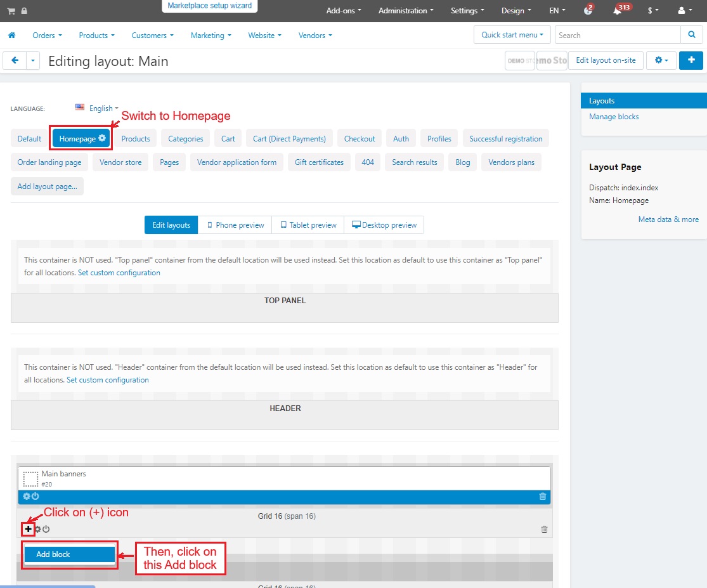707x588 pixels.
Task: Expand the Quick start menu dropdown
Action: tap(512, 35)
